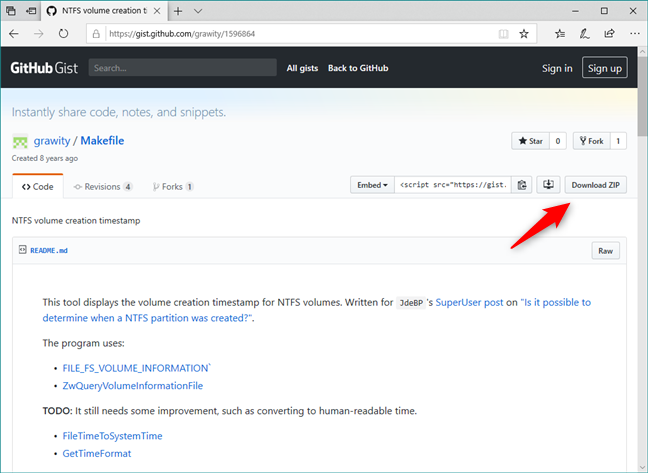Star this gist
This screenshot has height=473, width=648.
point(530,141)
